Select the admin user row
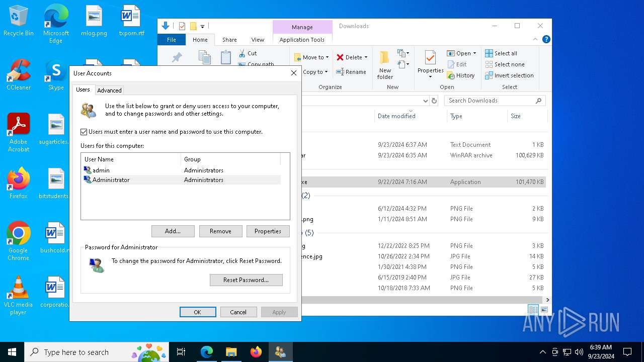The height and width of the screenshot is (362, 644). (x=181, y=170)
